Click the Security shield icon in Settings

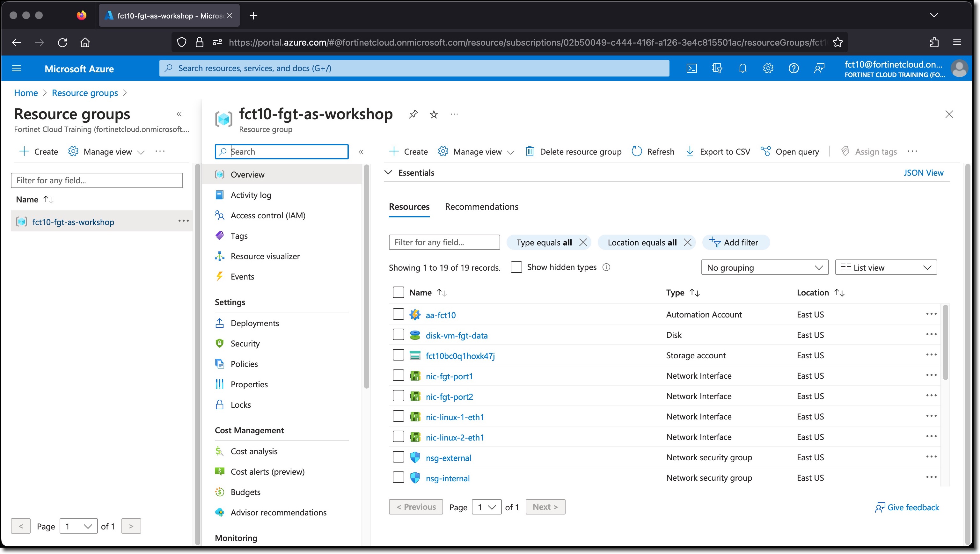pos(219,343)
